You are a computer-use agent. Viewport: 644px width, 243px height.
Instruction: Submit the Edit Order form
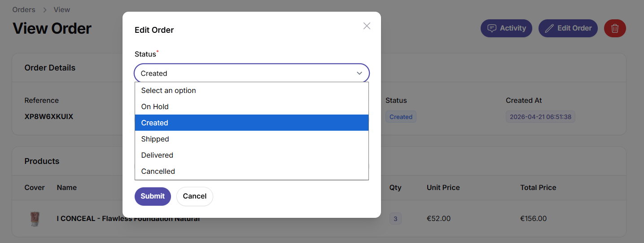click(153, 196)
